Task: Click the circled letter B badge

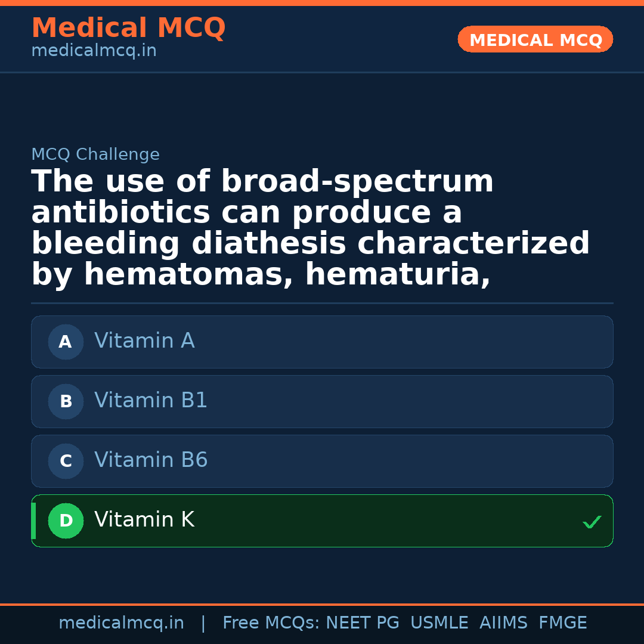Action: pyautogui.click(x=66, y=402)
